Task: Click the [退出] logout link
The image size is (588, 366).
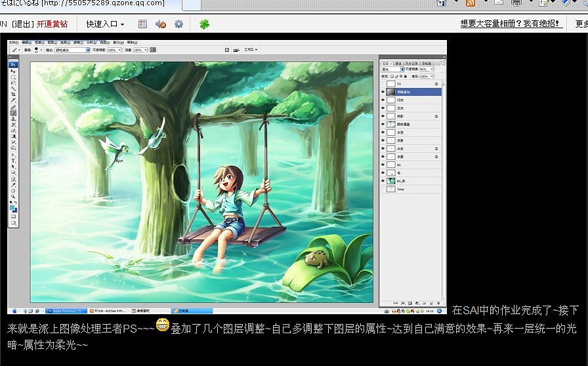Action: pos(23,24)
